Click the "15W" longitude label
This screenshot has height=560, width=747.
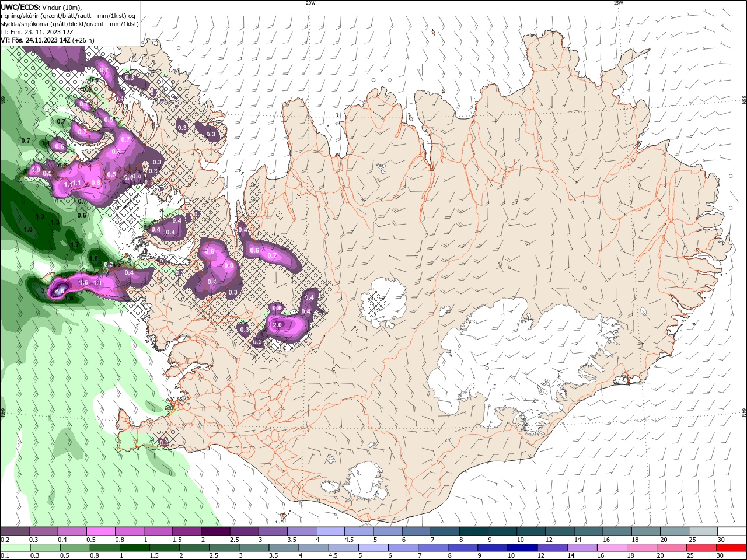point(618,3)
